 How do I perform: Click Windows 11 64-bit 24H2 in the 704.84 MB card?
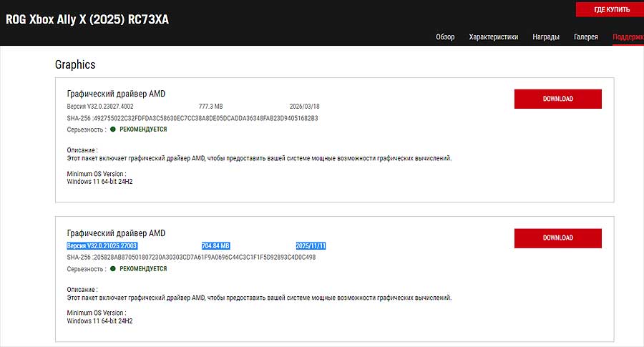coord(99,321)
